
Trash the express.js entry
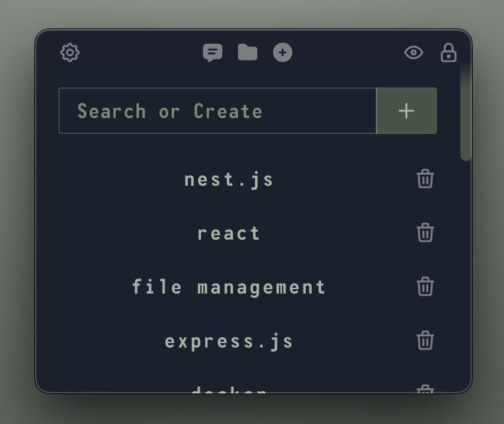tap(425, 340)
